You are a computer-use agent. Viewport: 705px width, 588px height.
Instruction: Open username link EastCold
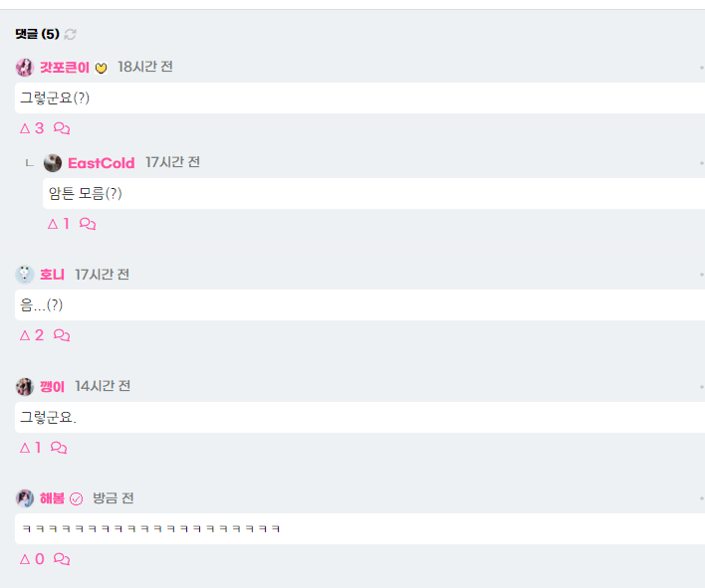tap(102, 163)
